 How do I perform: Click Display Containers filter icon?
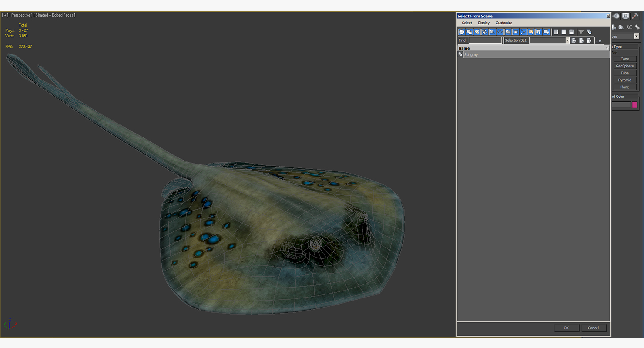531,32
